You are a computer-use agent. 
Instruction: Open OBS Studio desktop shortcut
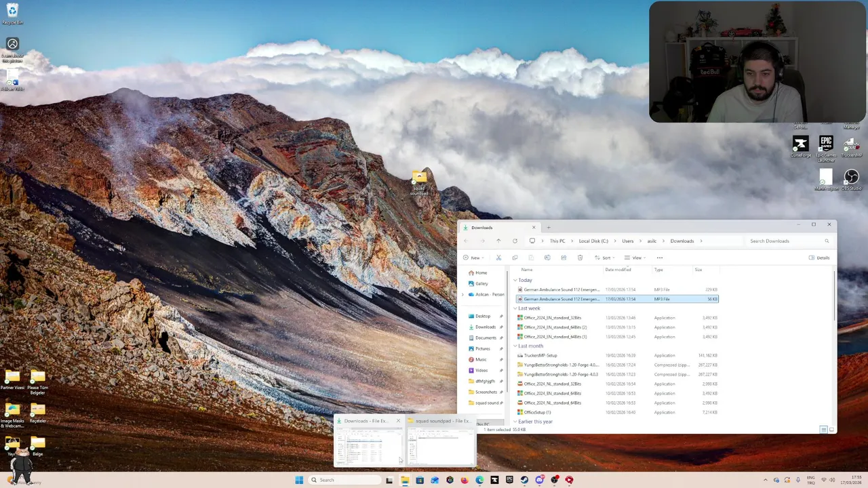point(851,180)
